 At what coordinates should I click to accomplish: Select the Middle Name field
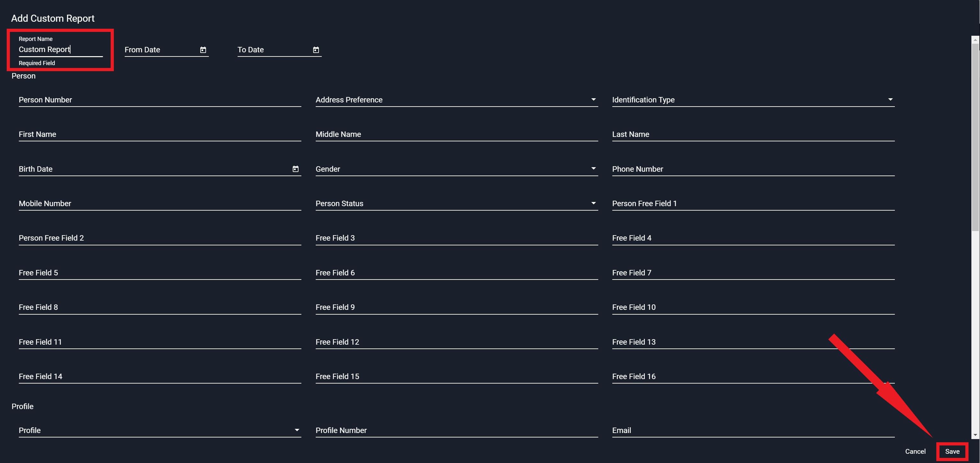pyautogui.click(x=457, y=134)
